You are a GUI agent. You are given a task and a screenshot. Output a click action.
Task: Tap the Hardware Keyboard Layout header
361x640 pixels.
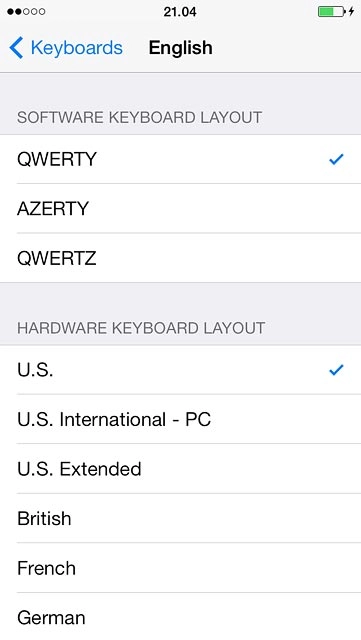click(141, 328)
